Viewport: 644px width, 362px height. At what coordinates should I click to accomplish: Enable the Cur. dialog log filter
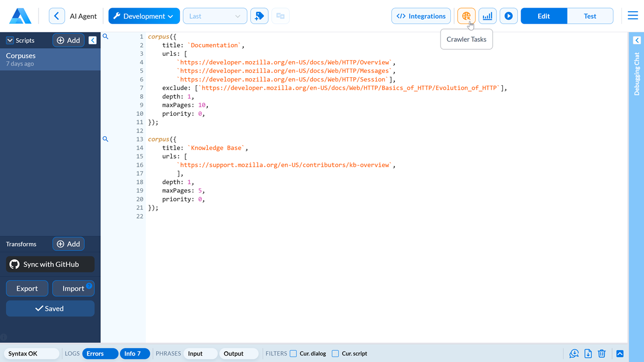tap(293, 353)
